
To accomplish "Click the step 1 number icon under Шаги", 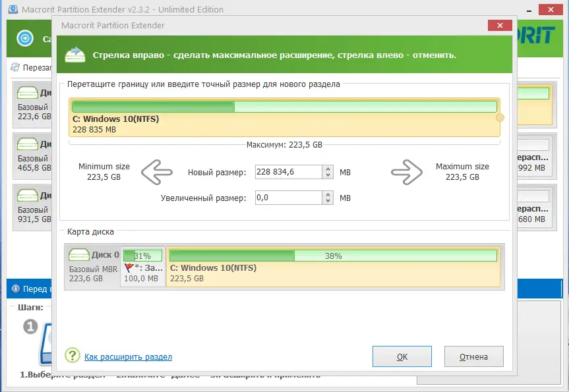I will [30, 326].
